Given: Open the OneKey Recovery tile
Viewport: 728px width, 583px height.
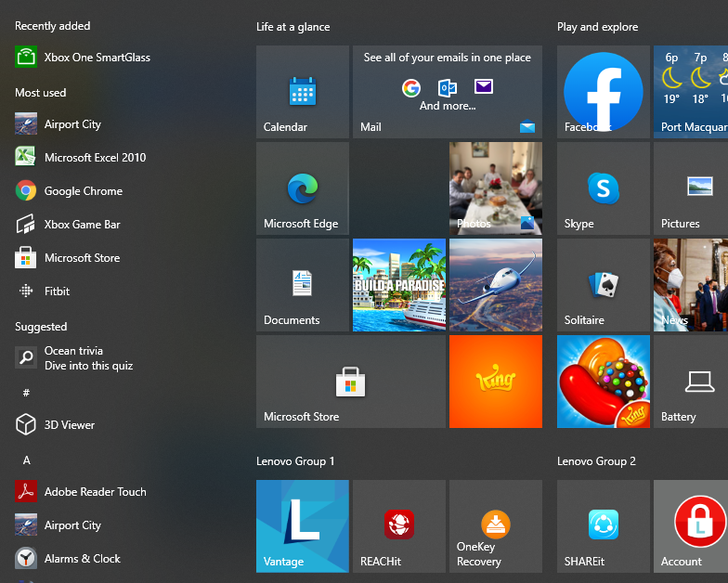Looking at the screenshot, I should 496,526.
